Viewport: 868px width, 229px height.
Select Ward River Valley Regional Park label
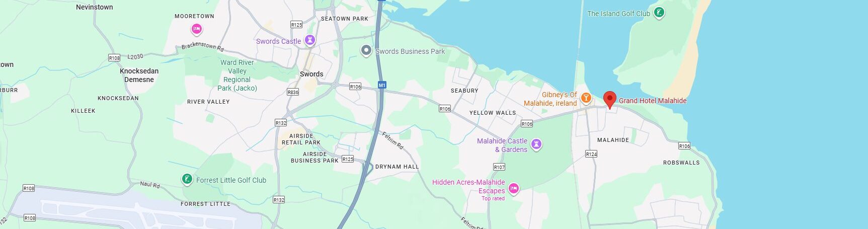click(237, 75)
